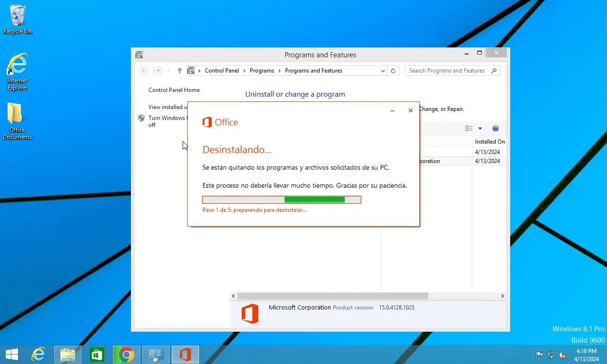The image size is (607, 364).
Task: Click the product version 15.0.4128.1025 value
Action: pyautogui.click(x=396, y=308)
